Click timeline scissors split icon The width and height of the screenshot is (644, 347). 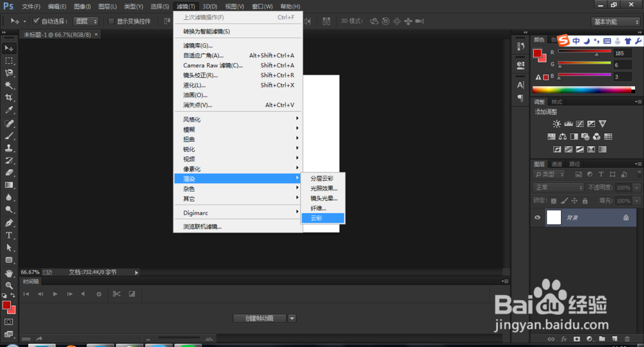116,294
